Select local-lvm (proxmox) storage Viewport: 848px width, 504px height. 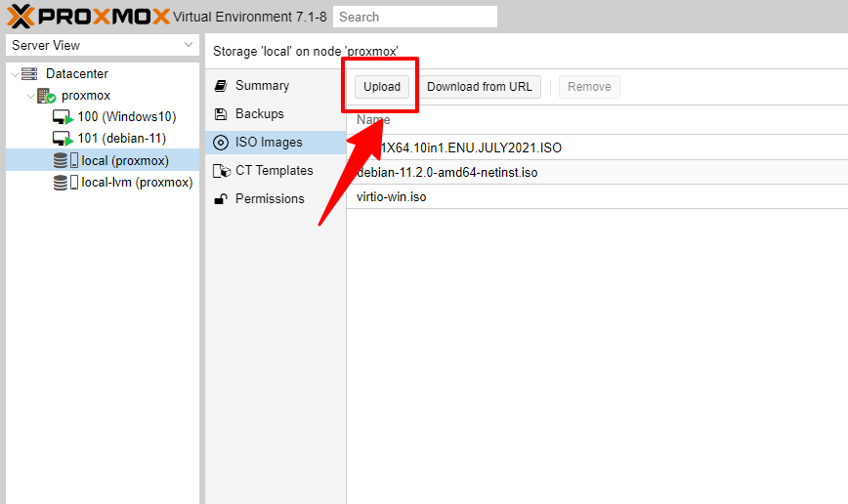tap(137, 183)
